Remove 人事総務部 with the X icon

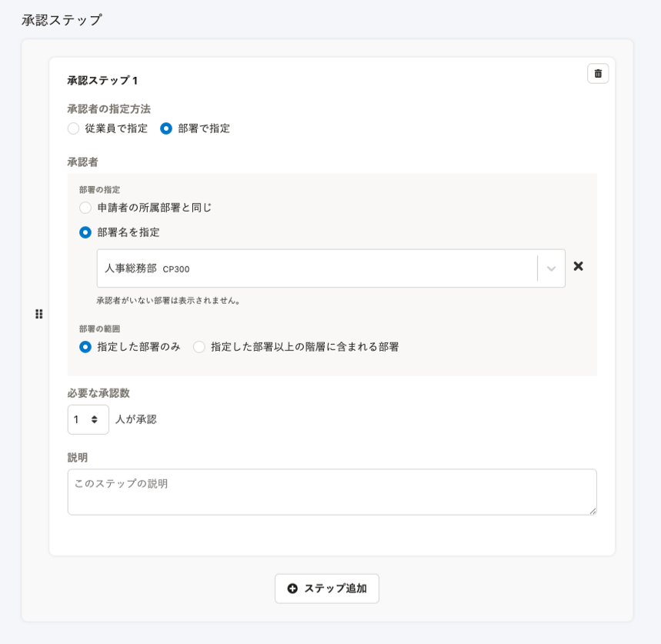(x=579, y=266)
